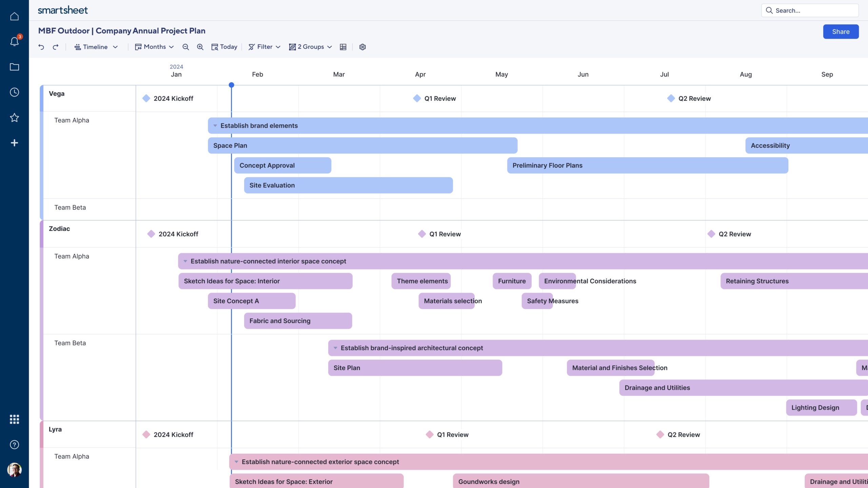Image resolution: width=868 pixels, height=488 pixels.
Task: Switch to grid view via the table icon
Action: [x=343, y=47]
